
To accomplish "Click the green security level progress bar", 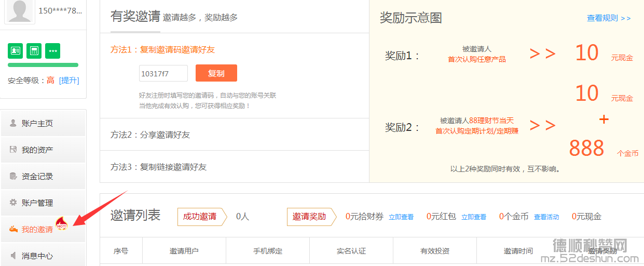I will pos(43,65).
